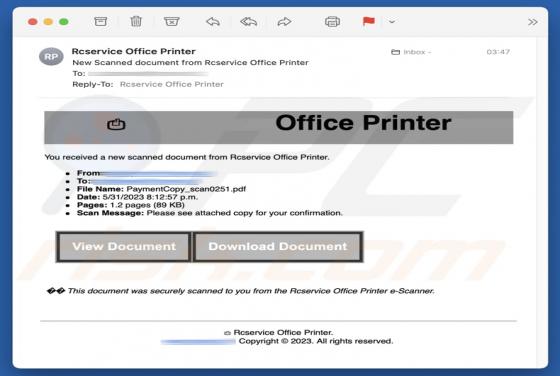Select the Reply-To address Rcservice Office Printer
Image resolution: width=560 pixels, height=376 pixels.
tap(172, 84)
